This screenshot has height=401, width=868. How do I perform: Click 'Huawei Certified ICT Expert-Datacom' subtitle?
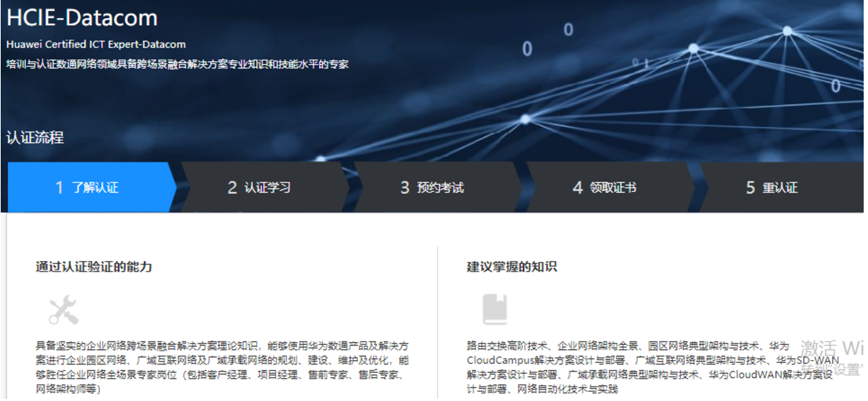96,45
